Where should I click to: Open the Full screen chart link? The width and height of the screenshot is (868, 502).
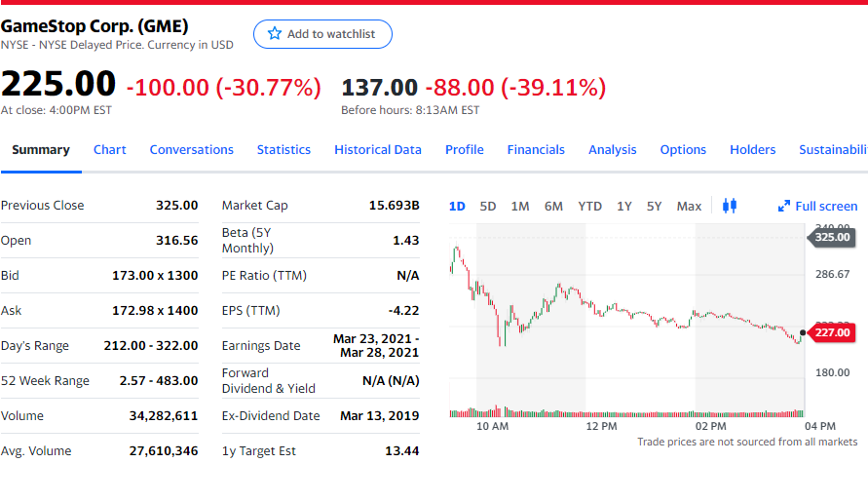pyautogui.click(x=826, y=207)
